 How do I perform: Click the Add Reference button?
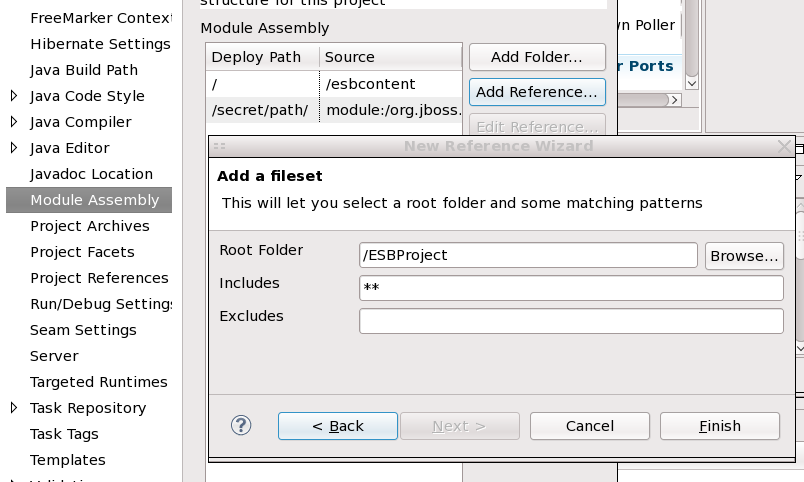tap(537, 92)
